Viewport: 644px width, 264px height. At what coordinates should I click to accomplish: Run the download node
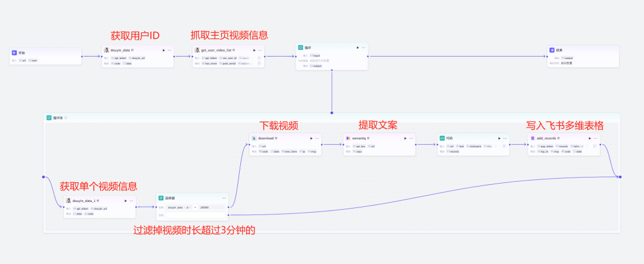(x=311, y=138)
